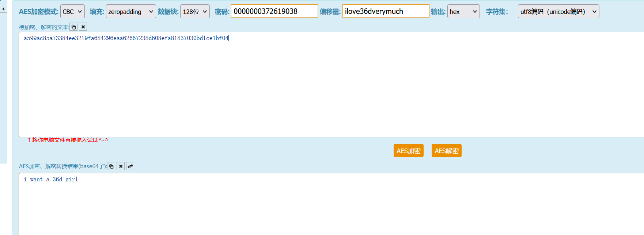Viewport: 644px width, 235px height.
Task: Click the 待加密、解密的文本 label
Action: (44, 27)
